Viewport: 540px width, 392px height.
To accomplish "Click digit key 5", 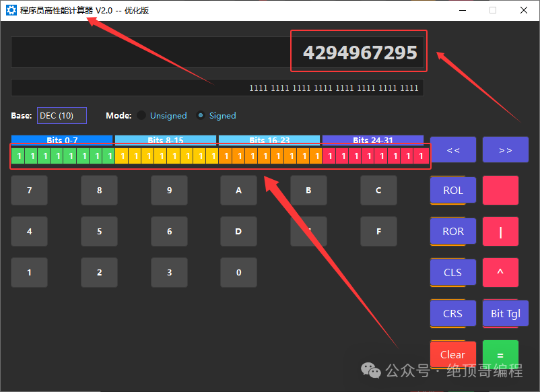I will [99, 231].
